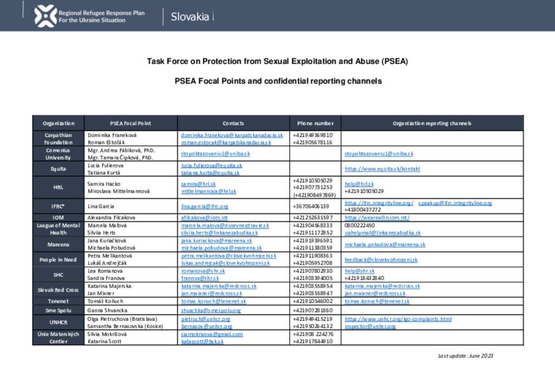Click katascott email link

click(x=202, y=342)
